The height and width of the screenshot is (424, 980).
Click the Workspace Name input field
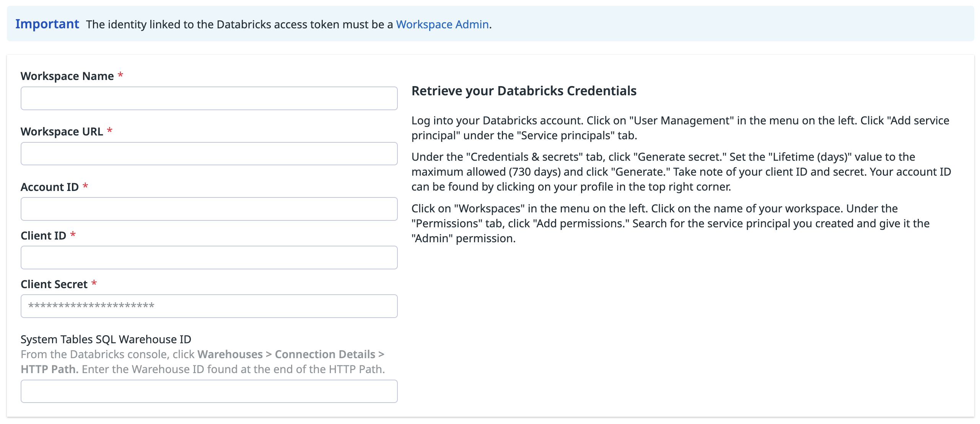[x=209, y=98]
